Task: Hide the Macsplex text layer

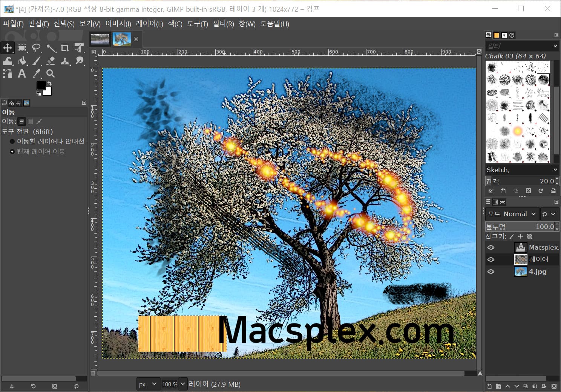Action: coord(491,247)
